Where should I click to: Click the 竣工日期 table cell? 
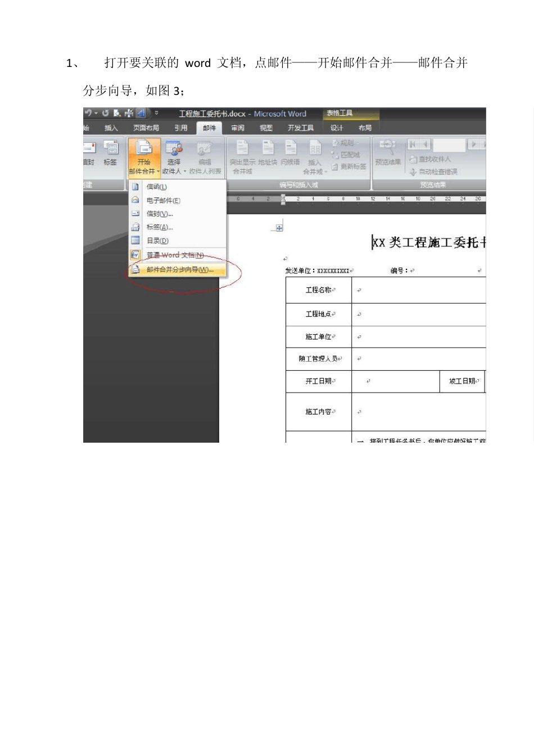pos(463,381)
